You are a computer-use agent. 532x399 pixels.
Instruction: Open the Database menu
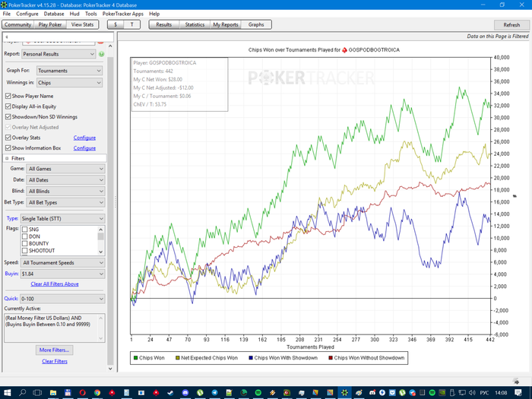pos(54,14)
